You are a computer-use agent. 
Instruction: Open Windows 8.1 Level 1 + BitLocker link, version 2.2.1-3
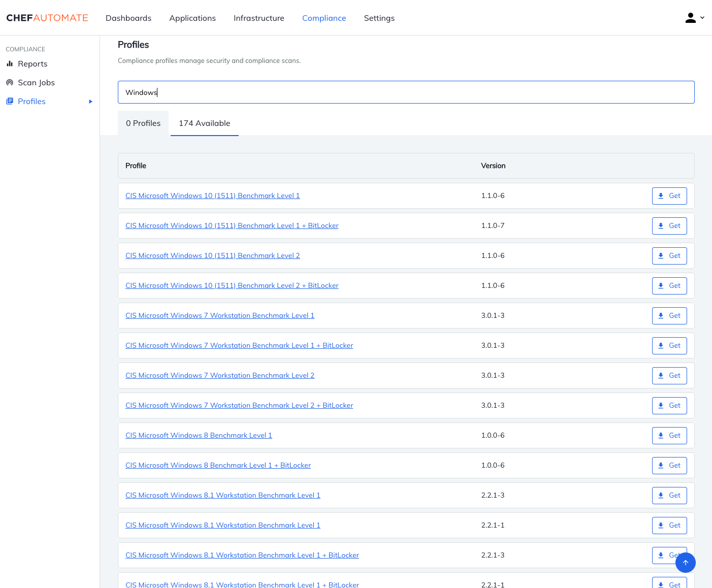point(242,556)
